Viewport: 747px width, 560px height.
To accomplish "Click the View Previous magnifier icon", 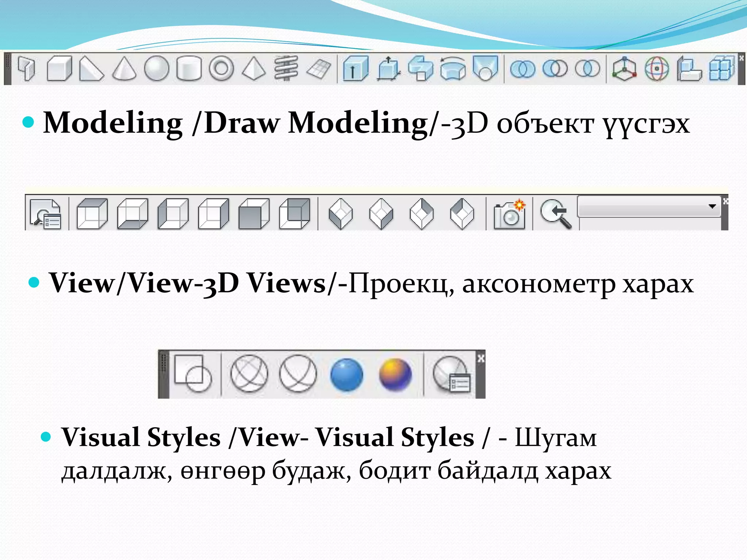I will tap(556, 214).
